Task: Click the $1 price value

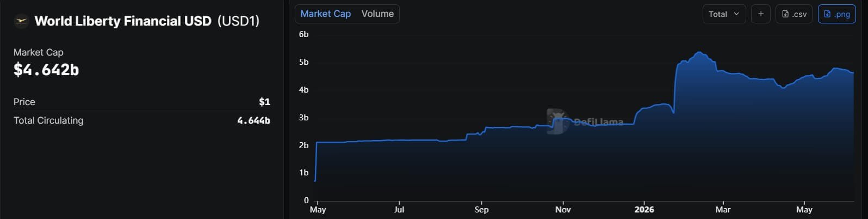Action: coord(264,102)
